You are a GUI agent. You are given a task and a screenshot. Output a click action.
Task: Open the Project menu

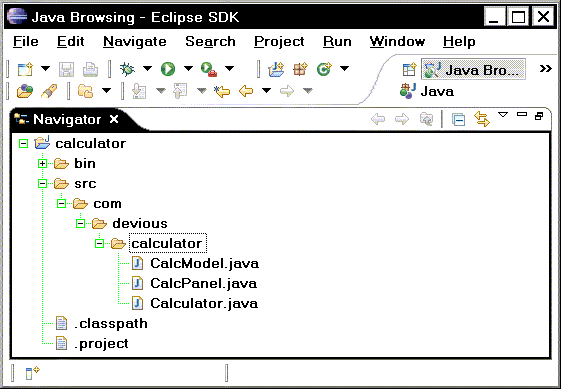279,42
